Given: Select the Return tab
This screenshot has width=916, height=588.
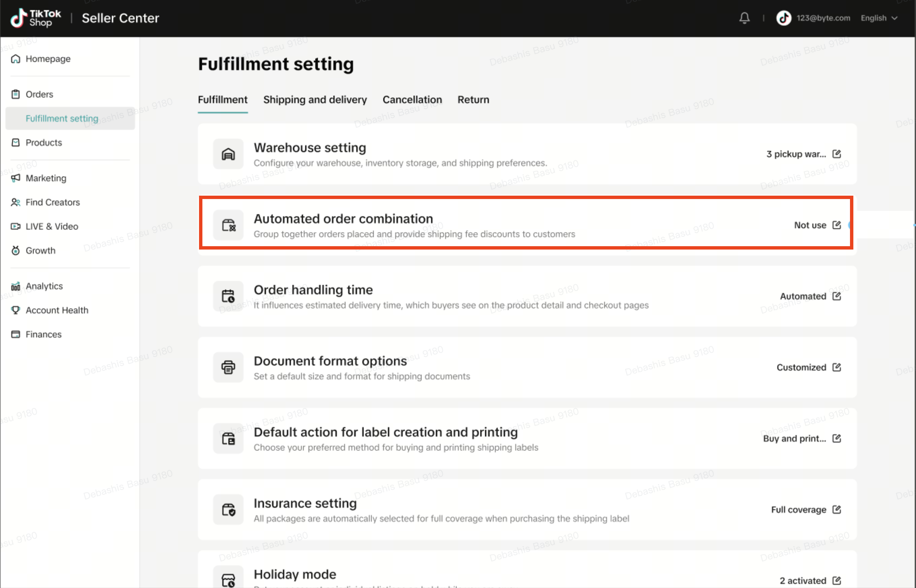Looking at the screenshot, I should tap(473, 100).
